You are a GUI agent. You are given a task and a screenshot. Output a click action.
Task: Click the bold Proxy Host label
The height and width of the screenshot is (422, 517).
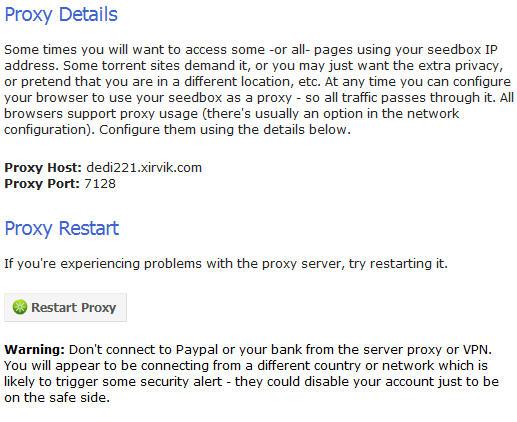(x=43, y=167)
